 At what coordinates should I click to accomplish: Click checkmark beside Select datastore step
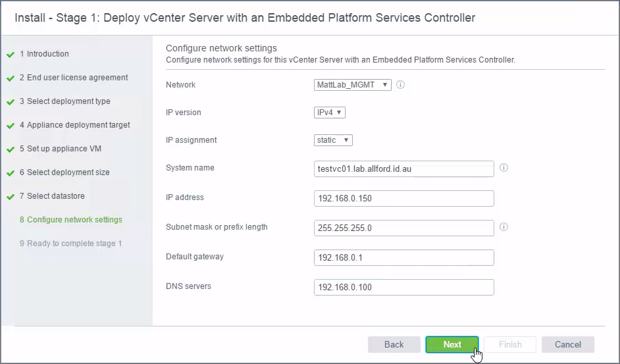point(11,197)
